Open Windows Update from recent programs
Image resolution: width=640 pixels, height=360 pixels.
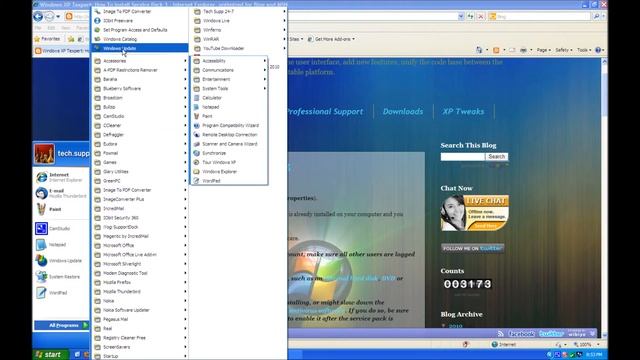click(x=61, y=260)
